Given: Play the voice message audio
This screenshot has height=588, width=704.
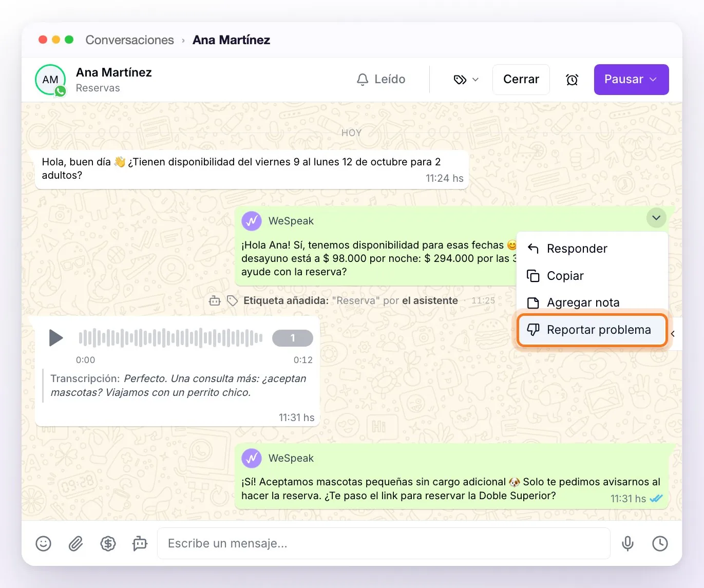Looking at the screenshot, I should (x=55, y=338).
